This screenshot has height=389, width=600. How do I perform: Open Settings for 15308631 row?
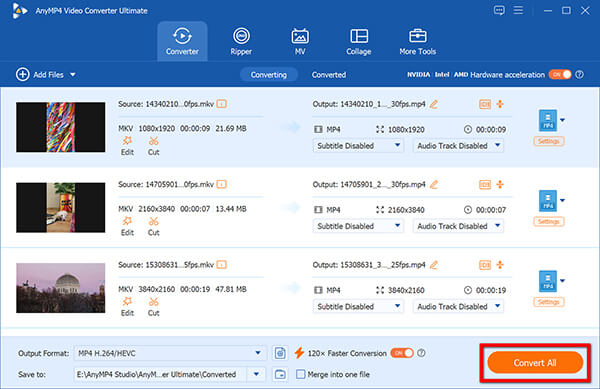[549, 302]
